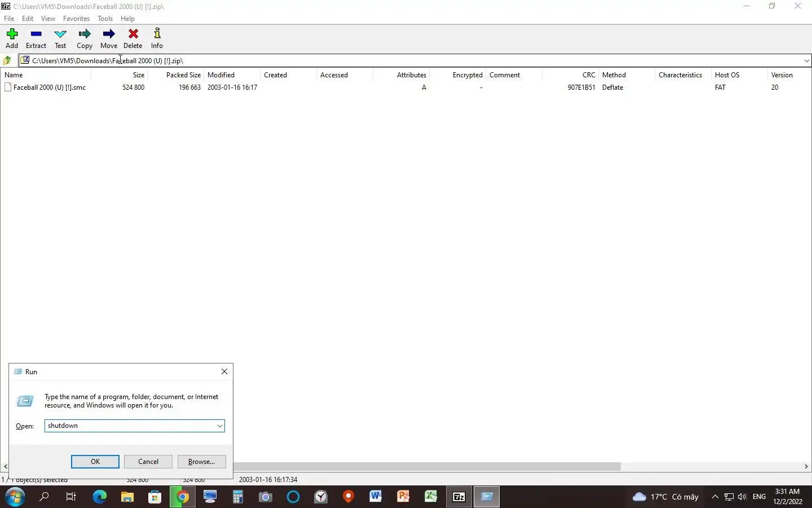
Task: Open Cortana circle icon on taskbar
Action: coord(293,497)
